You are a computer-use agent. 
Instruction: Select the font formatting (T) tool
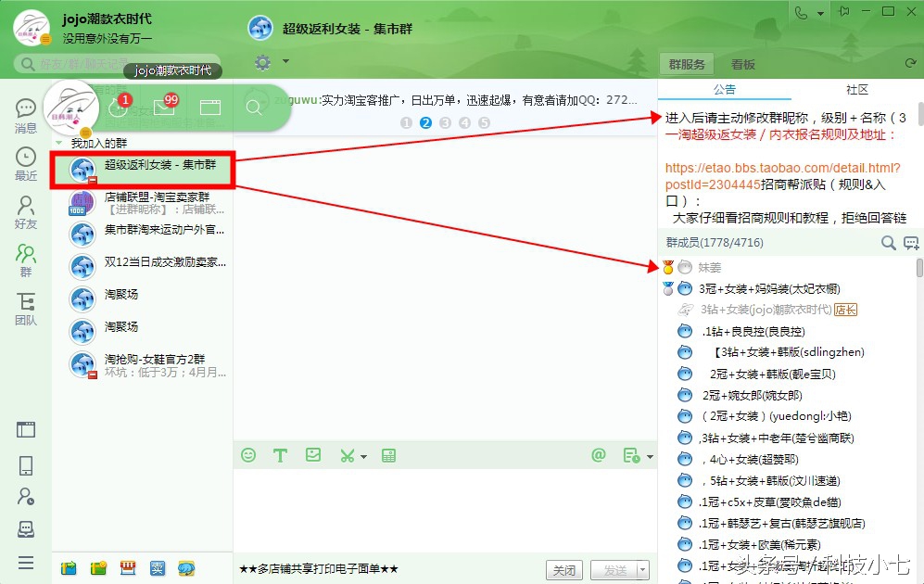click(x=281, y=455)
